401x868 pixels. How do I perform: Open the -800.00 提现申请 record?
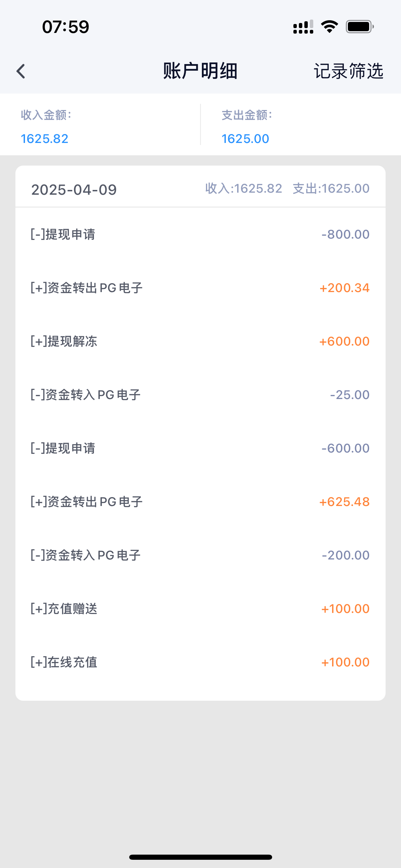200,234
